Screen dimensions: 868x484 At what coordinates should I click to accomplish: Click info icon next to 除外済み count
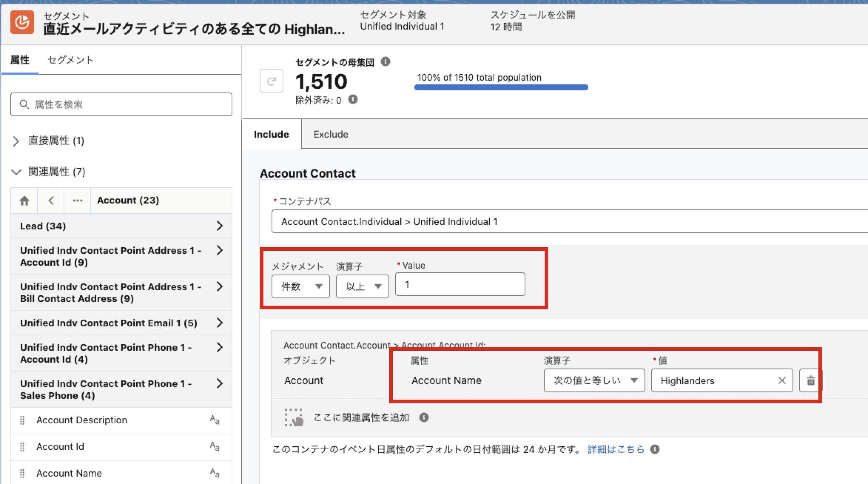pos(353,99)
